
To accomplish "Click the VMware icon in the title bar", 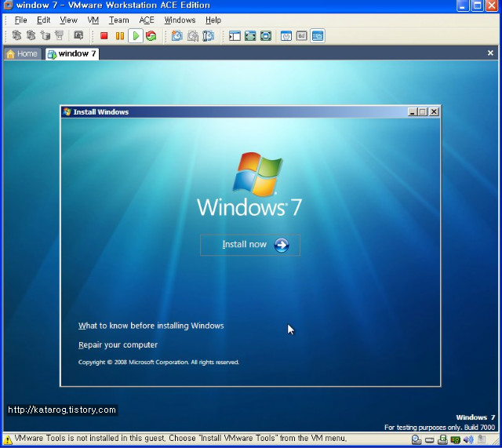I will coord(8,5).
